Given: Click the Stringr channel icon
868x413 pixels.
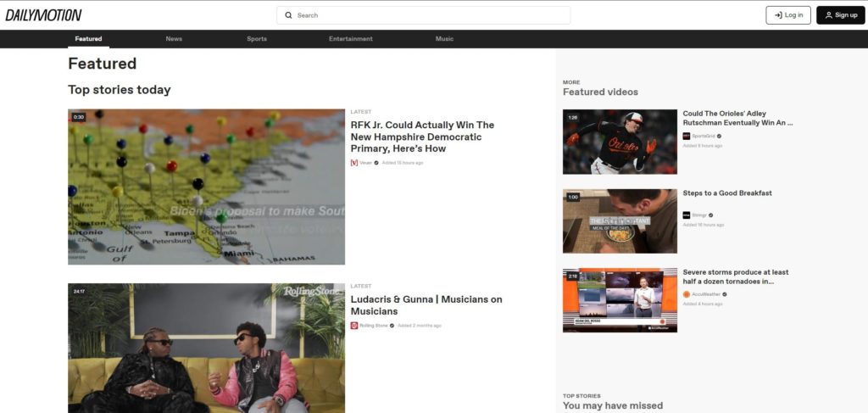Looking at the screenshot, I should [687, 215].
